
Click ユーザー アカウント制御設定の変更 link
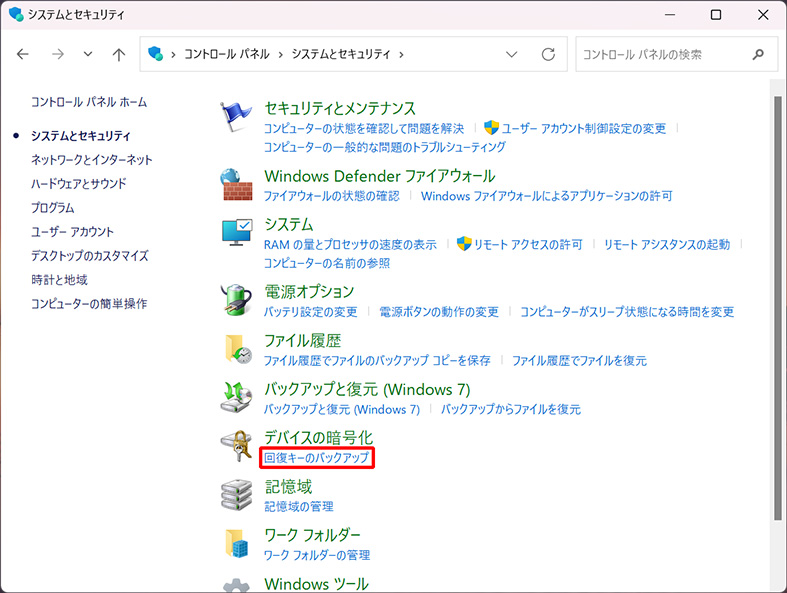tap(584, 129)
